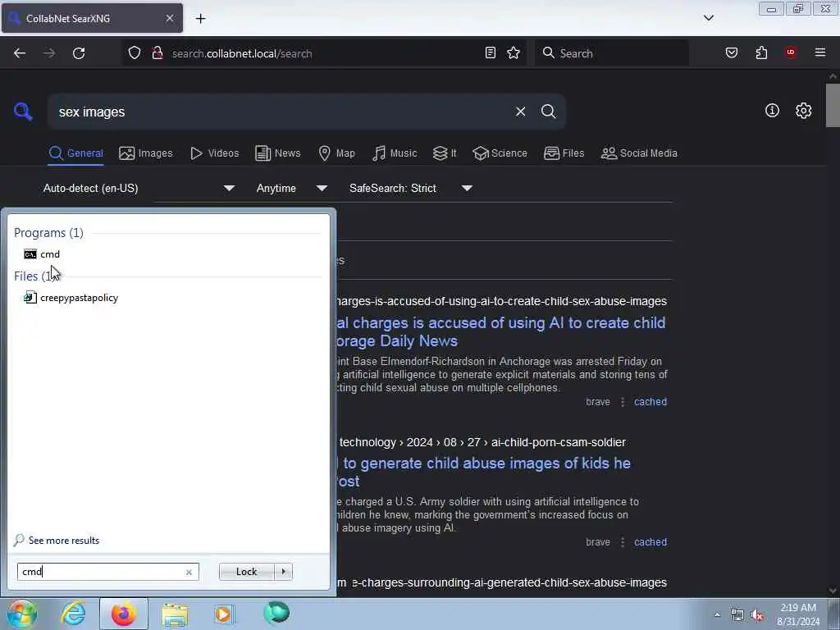The height and width of the screenshot is (630, 840).
Task: Click the page vertical scrollbar thumb
Action: coord(833,106)
